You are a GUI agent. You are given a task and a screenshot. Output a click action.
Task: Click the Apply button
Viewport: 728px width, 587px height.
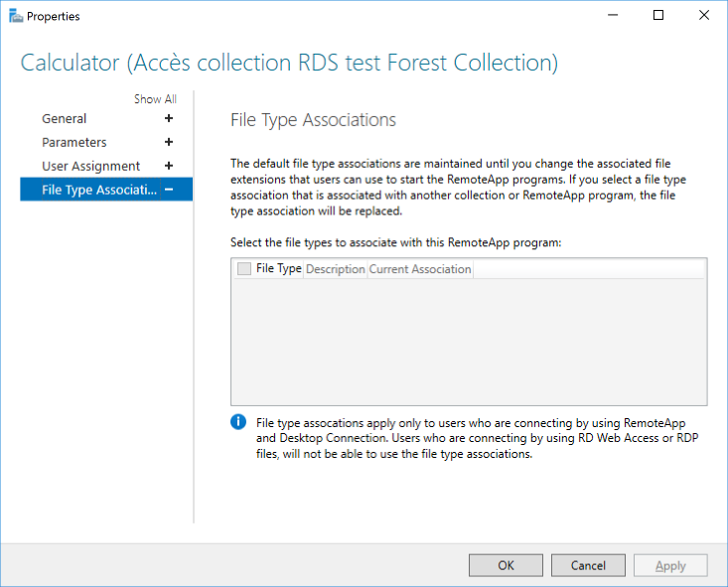[670, 565]
